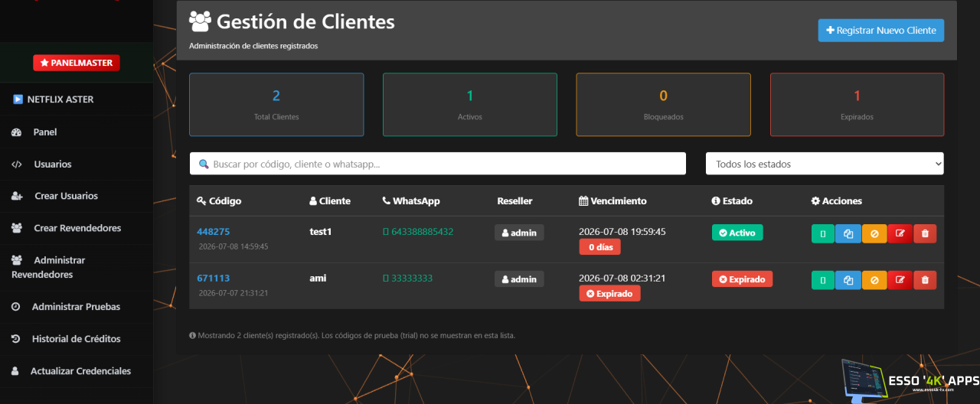Screen dimensions: 980x404
Task: Click the red trash icon for test1
Action: coord(925,234)
